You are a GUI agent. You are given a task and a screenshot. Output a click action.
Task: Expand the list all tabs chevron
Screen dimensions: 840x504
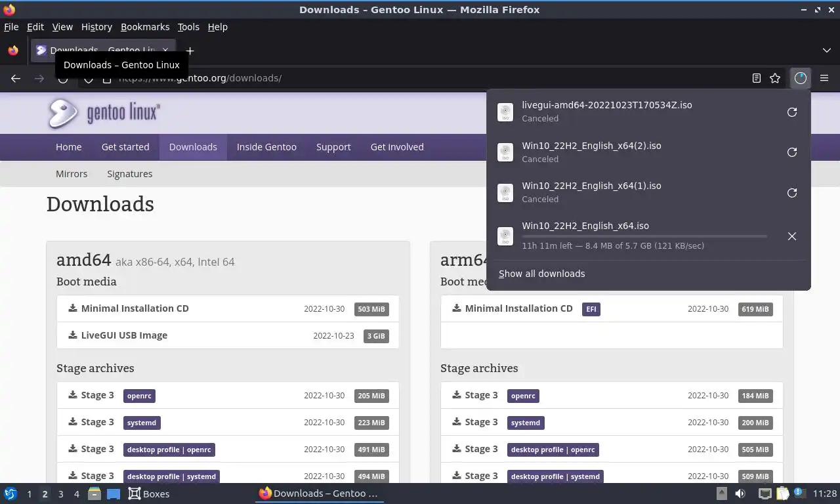826,51
